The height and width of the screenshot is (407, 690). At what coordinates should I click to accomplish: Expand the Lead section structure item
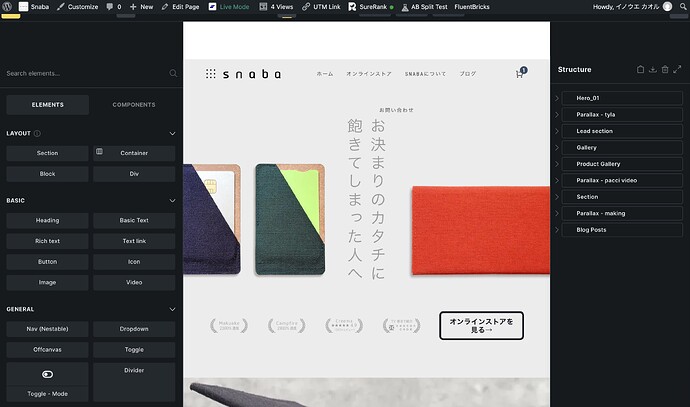pyautogui.click(x=557, y=131)
